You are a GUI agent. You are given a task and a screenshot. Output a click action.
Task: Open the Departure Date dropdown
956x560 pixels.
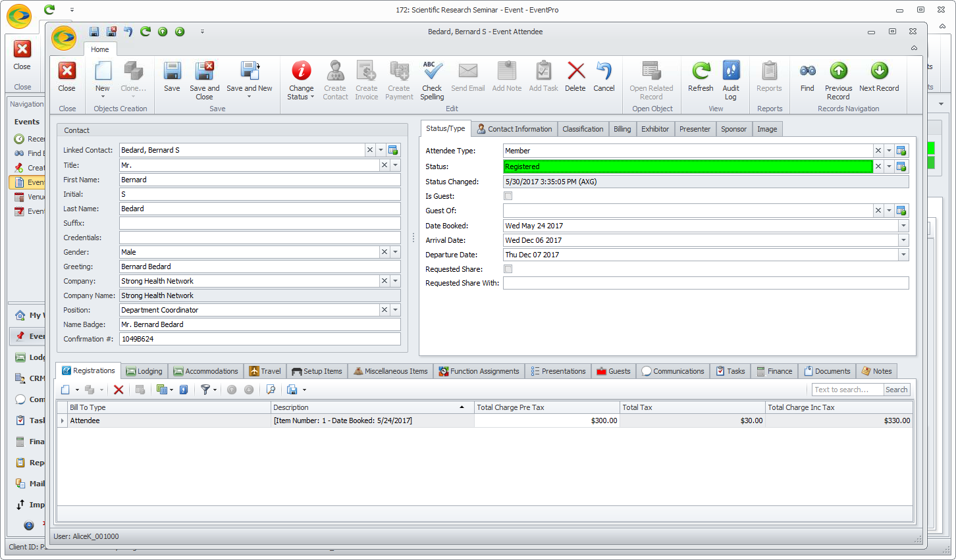coord(903,255)
